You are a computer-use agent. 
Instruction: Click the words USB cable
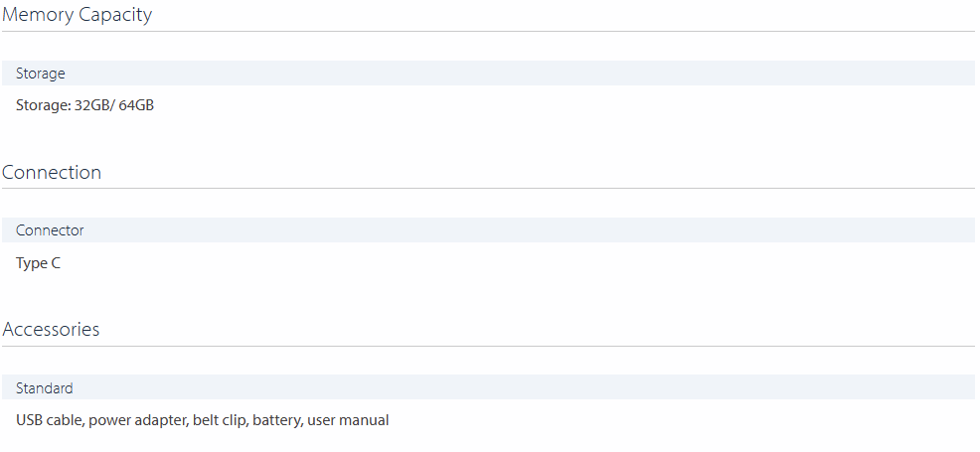(49, 420)
